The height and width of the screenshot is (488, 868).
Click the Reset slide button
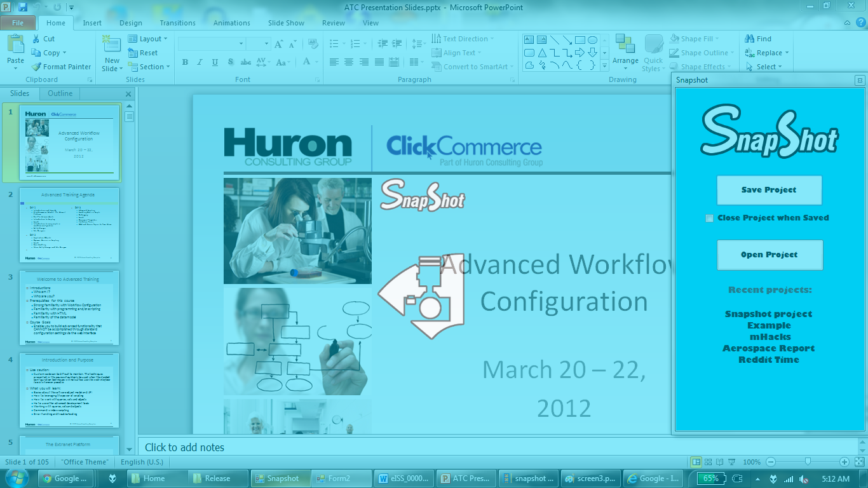143,53
